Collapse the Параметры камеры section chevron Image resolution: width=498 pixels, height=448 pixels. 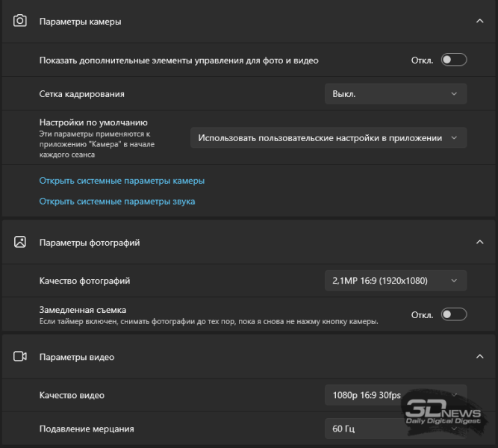click(x=480, y=21)
